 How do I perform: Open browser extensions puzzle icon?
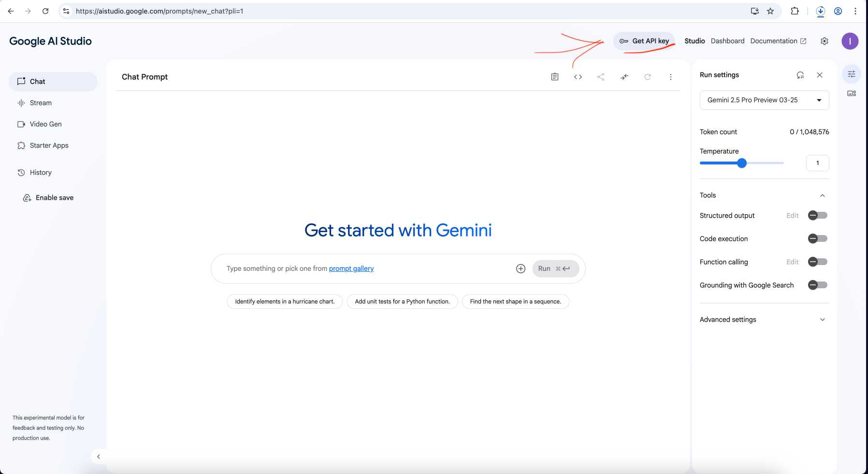click(795, 11)
